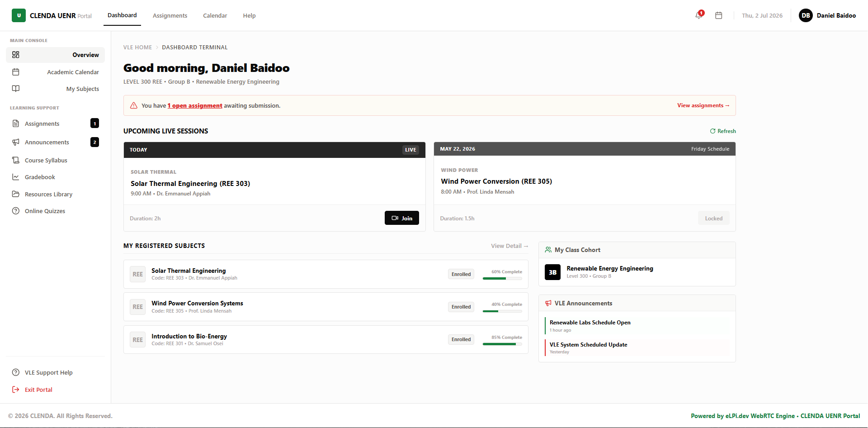Click the warning triangle in the alert banner

click(134, 105)
